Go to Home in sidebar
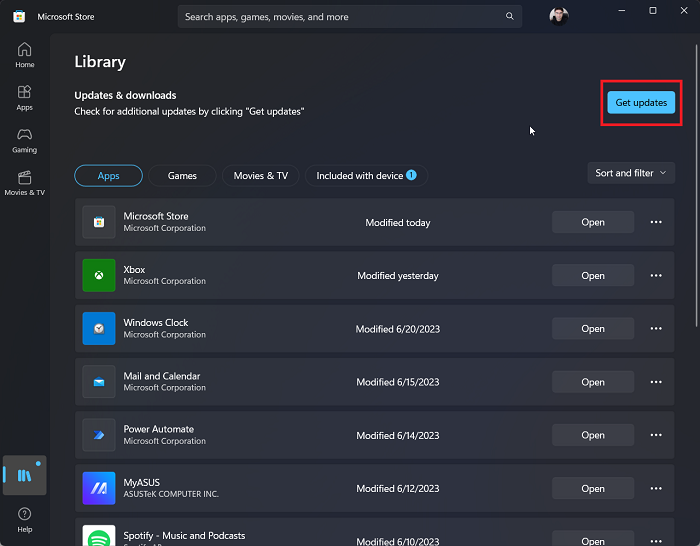The width and height of the screenshot is (700, 546). (25, 55)
